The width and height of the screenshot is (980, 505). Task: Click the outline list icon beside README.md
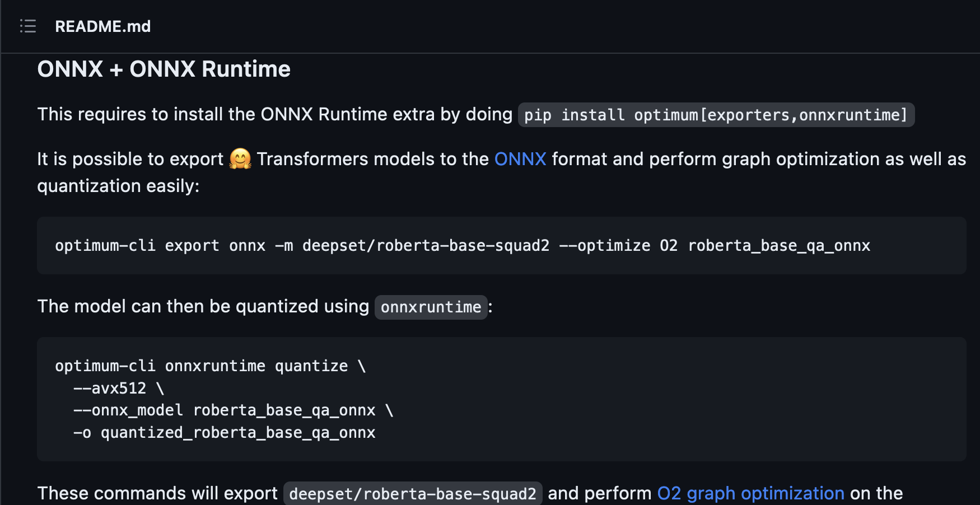(x=27, y=26)
